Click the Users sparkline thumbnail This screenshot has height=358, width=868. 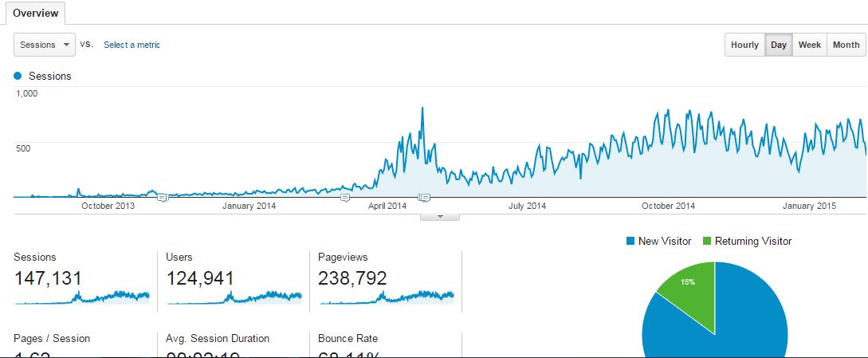234,297
